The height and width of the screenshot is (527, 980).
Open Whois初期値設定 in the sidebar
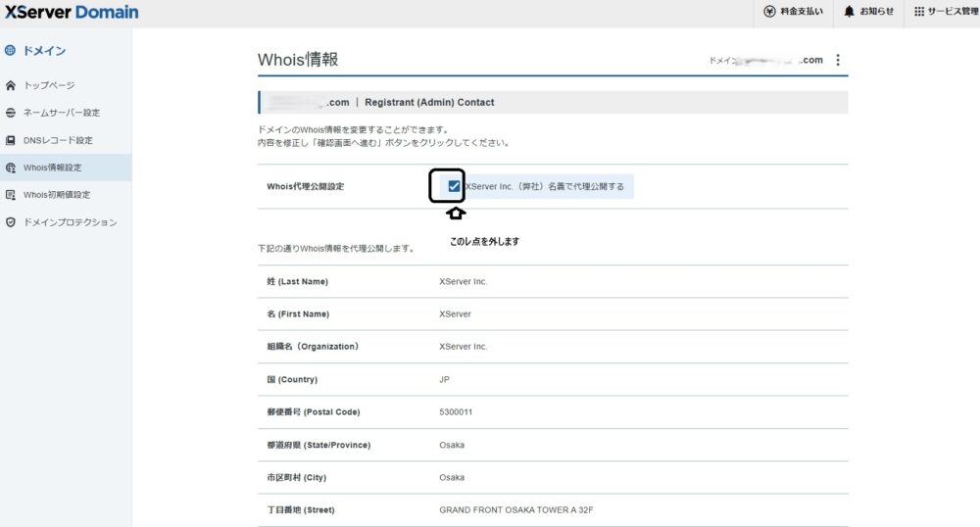tap(56, 195)
